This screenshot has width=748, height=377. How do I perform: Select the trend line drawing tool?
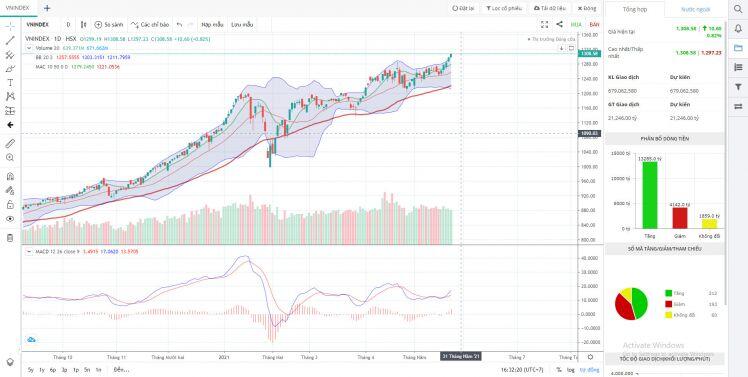10,41
